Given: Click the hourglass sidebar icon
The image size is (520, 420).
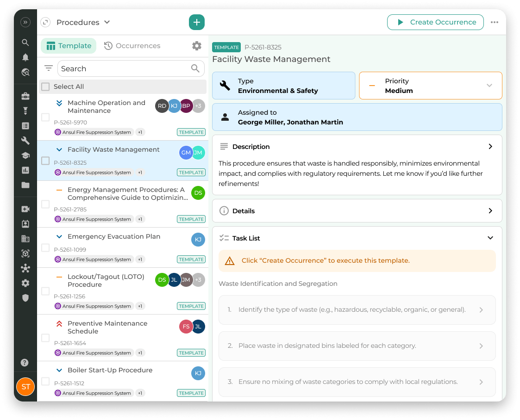Looking at the screenshot, I should [25, 111].
